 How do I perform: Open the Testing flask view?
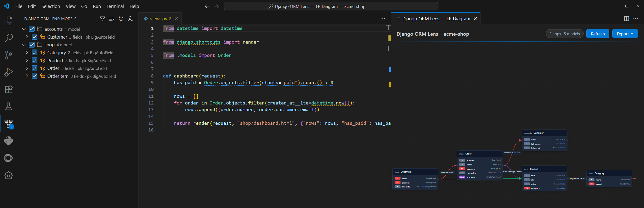8,106
